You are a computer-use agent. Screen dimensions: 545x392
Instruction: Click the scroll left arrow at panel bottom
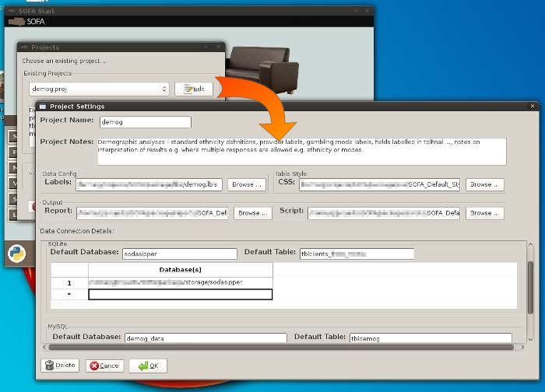click(44, 347)
